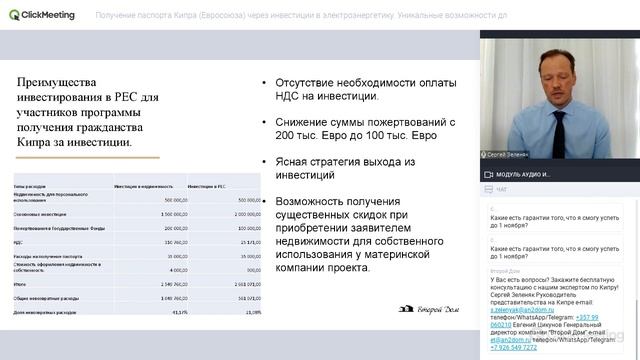
Task: Click the presenter name tag Сергей Зеленяк
Action: pos(507,155)
